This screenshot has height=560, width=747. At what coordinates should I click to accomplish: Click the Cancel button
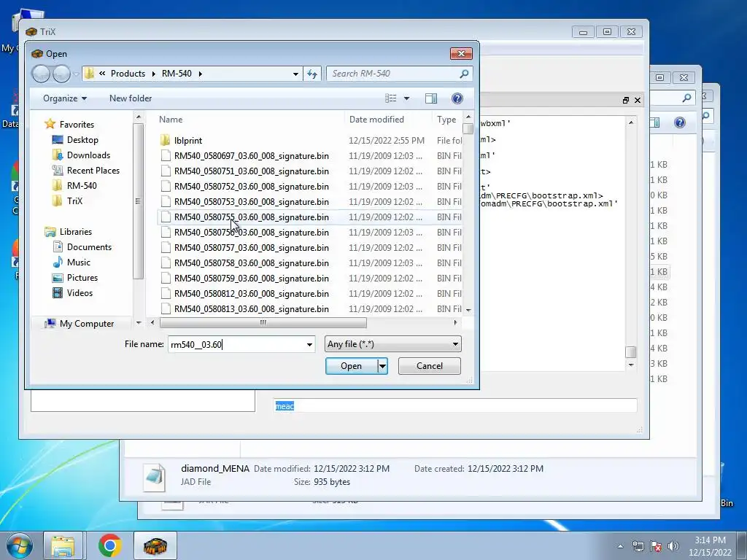(429, 366)
